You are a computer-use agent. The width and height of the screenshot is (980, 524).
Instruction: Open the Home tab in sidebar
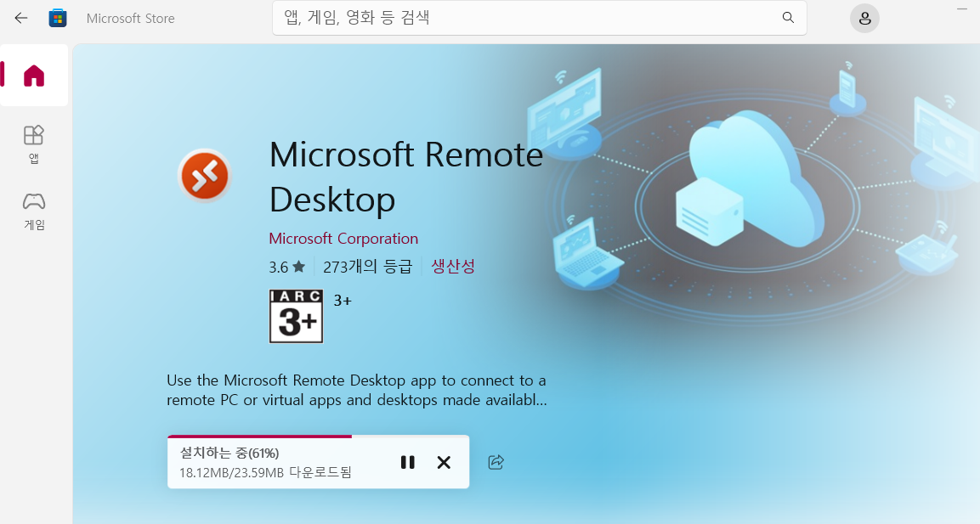click(x=34, y=76)
